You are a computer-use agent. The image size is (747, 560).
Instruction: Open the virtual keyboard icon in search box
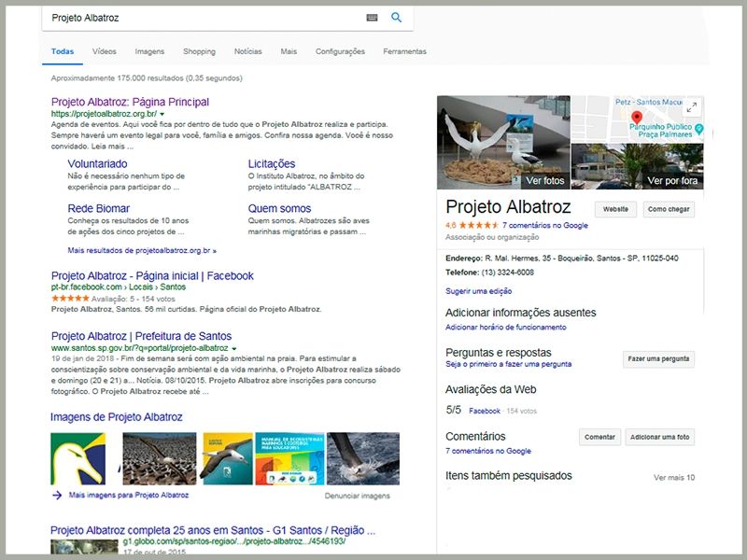click(x=372, y=18)
